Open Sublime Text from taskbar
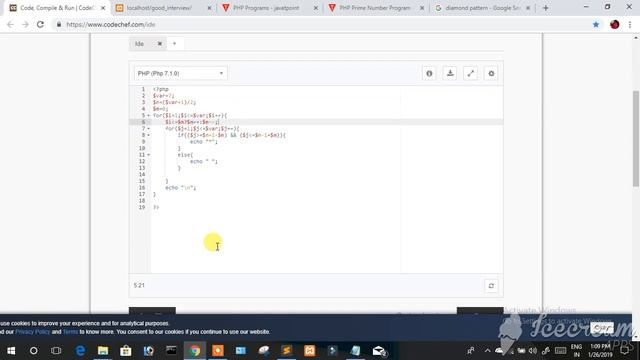Image resolution: width=640 pixels, height=360 pixels. tap(287, 351)
